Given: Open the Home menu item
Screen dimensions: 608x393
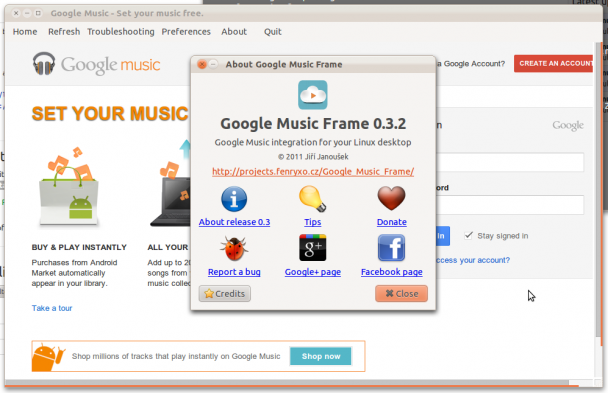Looking at the screenshot, I should 25,32.
